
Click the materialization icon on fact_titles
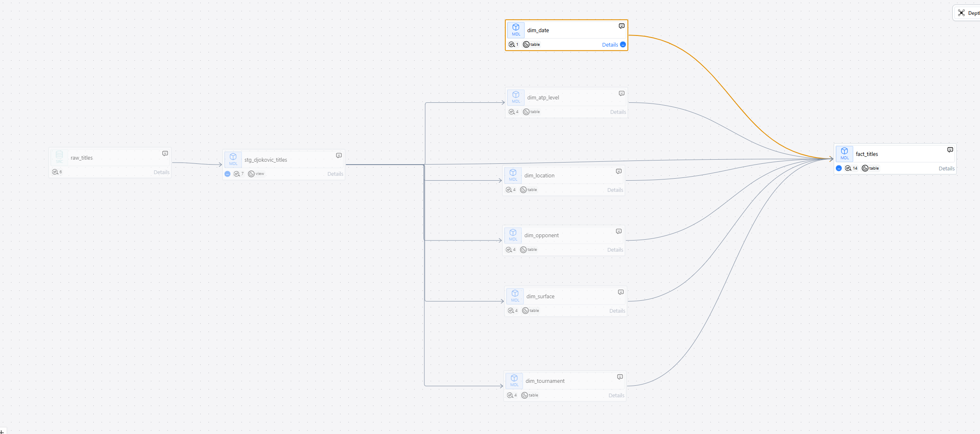(865, 168)
